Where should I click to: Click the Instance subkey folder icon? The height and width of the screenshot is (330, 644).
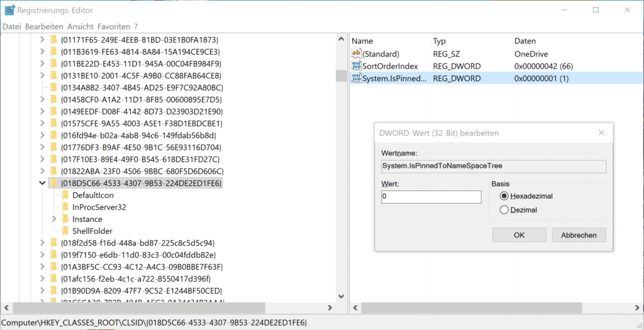[65, 219]
